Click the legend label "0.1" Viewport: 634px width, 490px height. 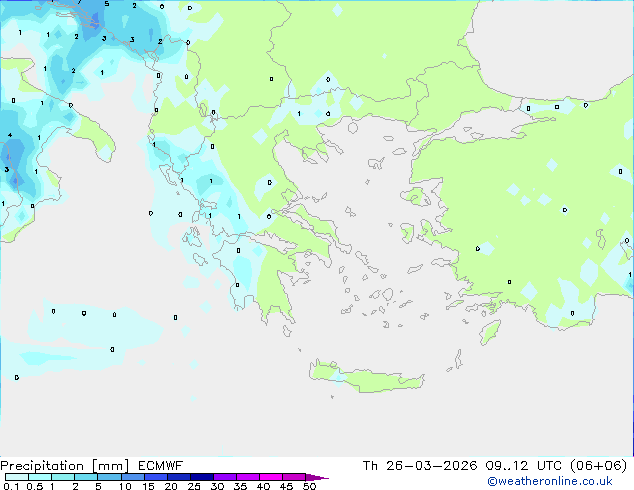[x=11, y=486]
